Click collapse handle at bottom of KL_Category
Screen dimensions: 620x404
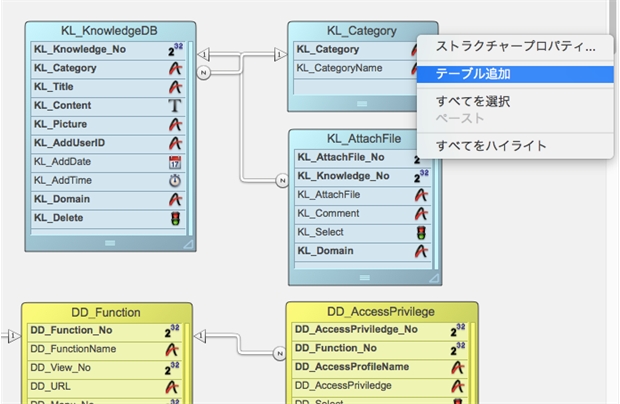tap(362, 104)
